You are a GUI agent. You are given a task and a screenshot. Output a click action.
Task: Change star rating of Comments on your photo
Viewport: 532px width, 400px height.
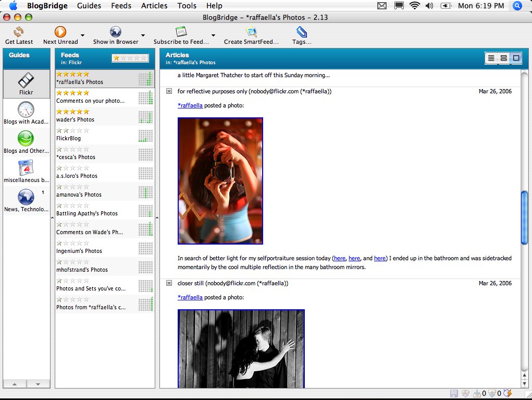[72, 93]
